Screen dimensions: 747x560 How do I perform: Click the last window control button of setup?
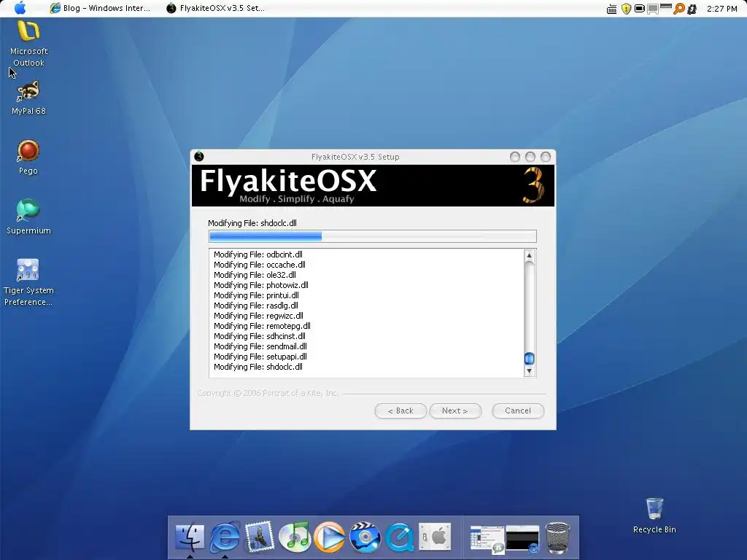pos(546,157)
